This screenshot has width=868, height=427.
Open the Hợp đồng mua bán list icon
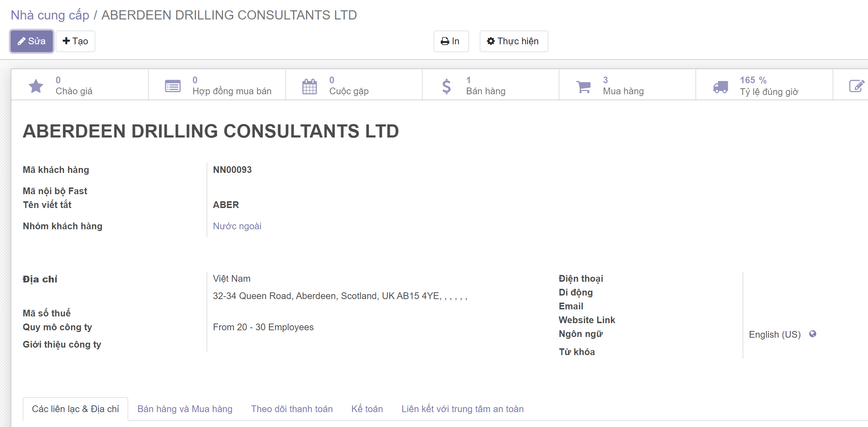pyautogui.click(x=173, y=86)
